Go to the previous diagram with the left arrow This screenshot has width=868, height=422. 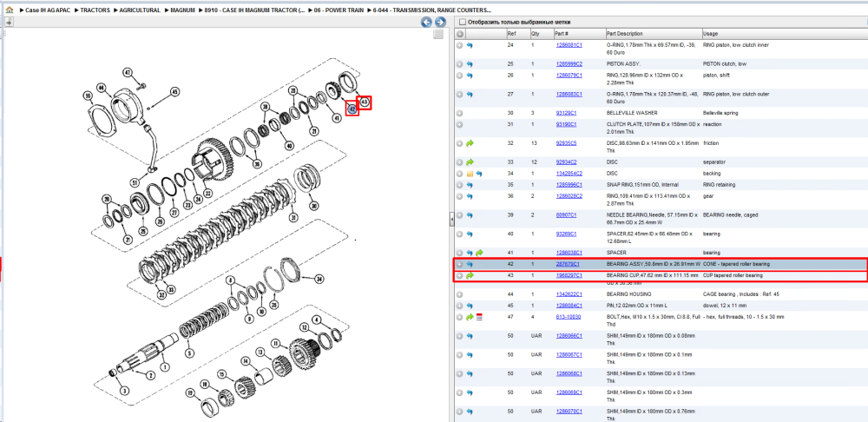click(426, 23)
